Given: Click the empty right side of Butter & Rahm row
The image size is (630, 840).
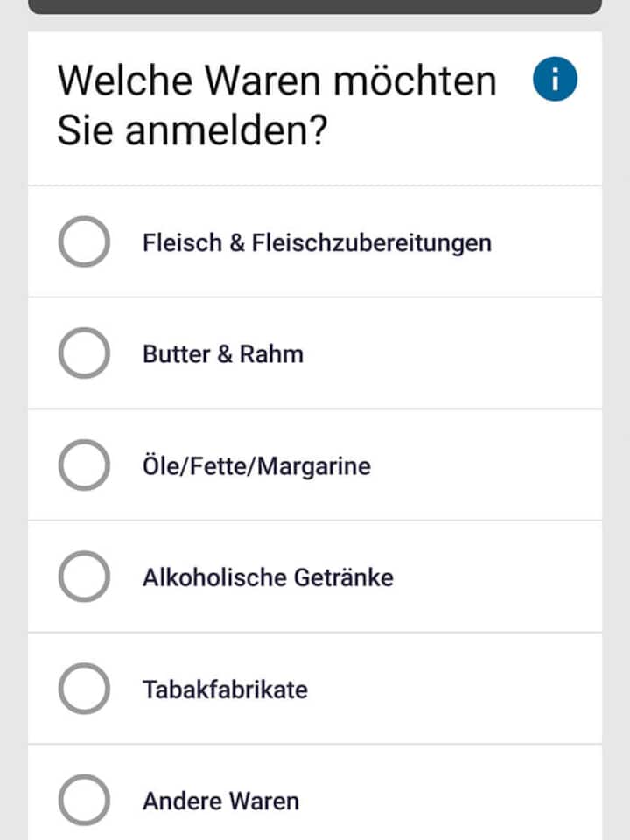Looking at the screenshot, I should pos(490,353).
